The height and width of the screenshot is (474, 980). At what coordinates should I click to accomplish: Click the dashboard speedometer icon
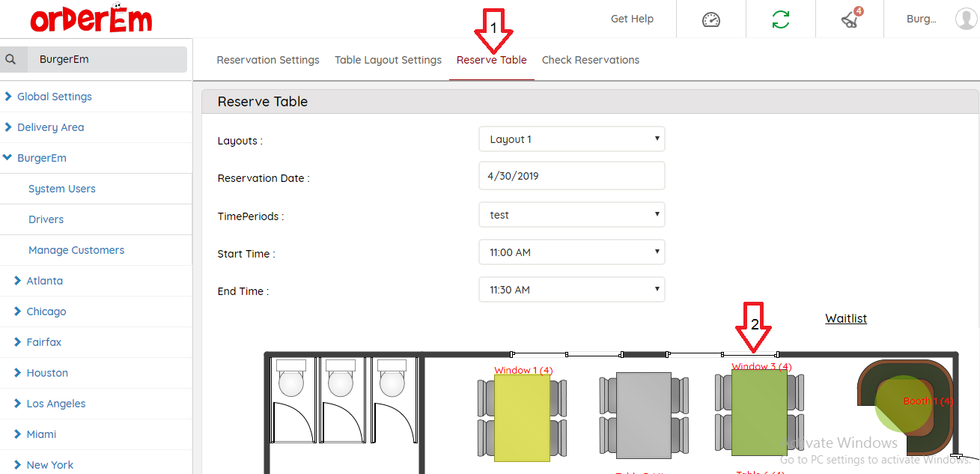710,19
